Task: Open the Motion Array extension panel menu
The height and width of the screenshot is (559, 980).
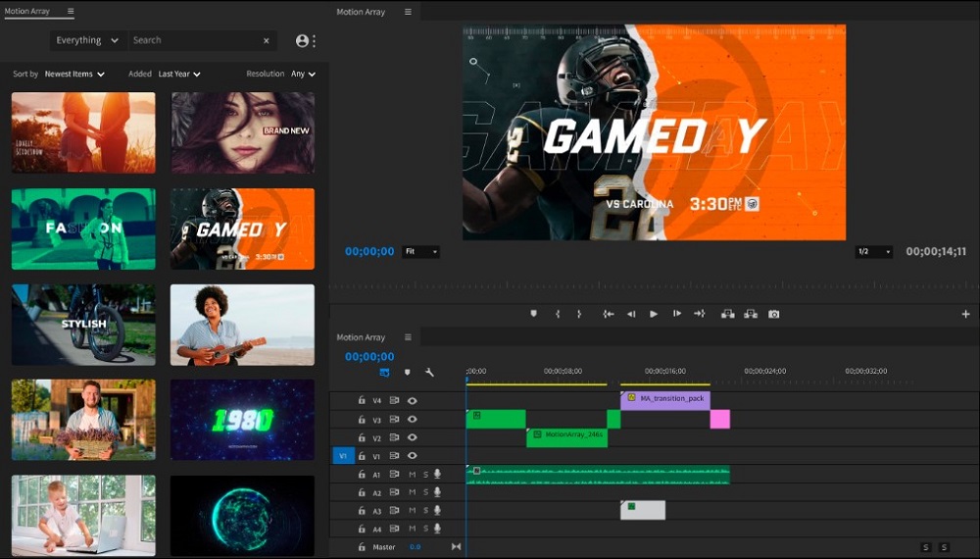Action: pyautogui.click(x=70, y=11)
